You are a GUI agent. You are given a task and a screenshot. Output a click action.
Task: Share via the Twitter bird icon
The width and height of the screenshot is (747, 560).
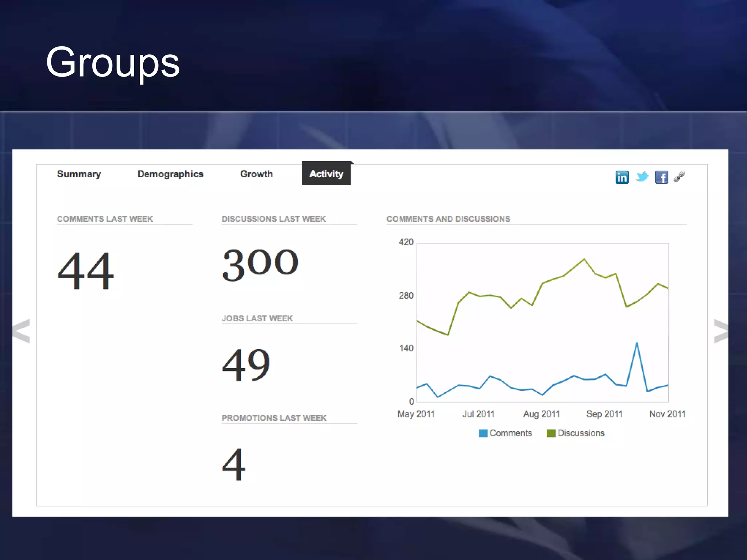(x=642, y=177)
